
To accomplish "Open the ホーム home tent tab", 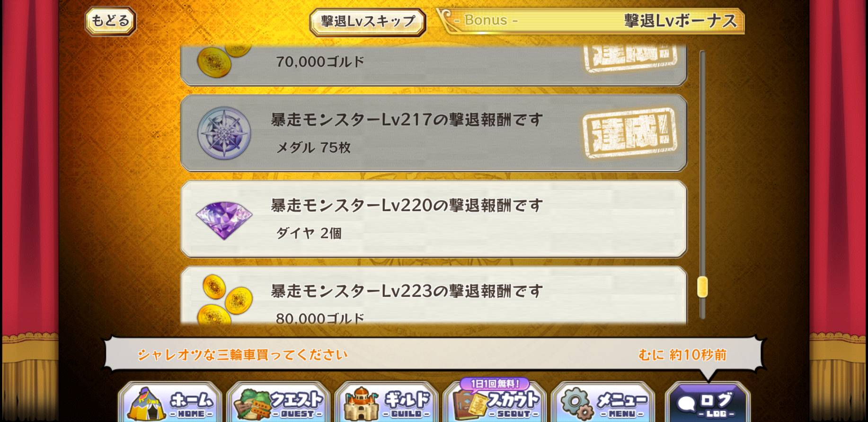I will pyautogui.click(x=170, y=402).
